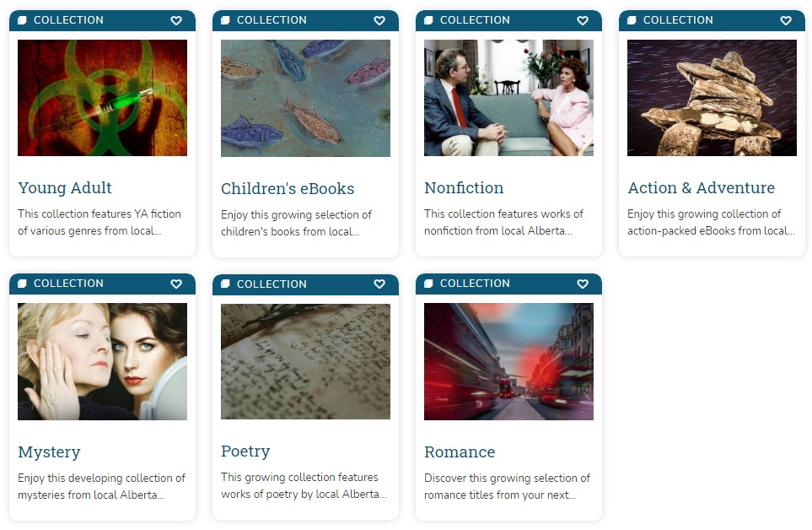The width and height of the screenshot is (812, 530).
Task: Click the blurred red bus street thumbnail
Action: click(x=508, y=361)
